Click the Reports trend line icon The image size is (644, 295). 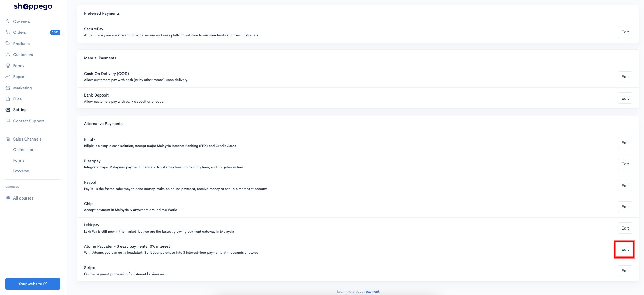click(8, 77)
